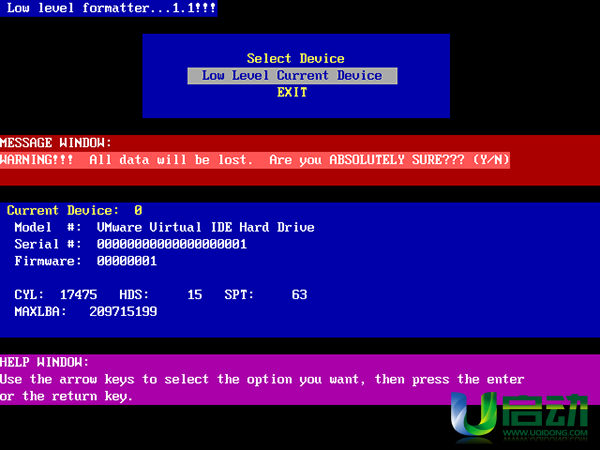Image resolution: width=600 pixels, height=450 pixels.
Task: Click the SPT value 63
Action: (x=299, y=295)
